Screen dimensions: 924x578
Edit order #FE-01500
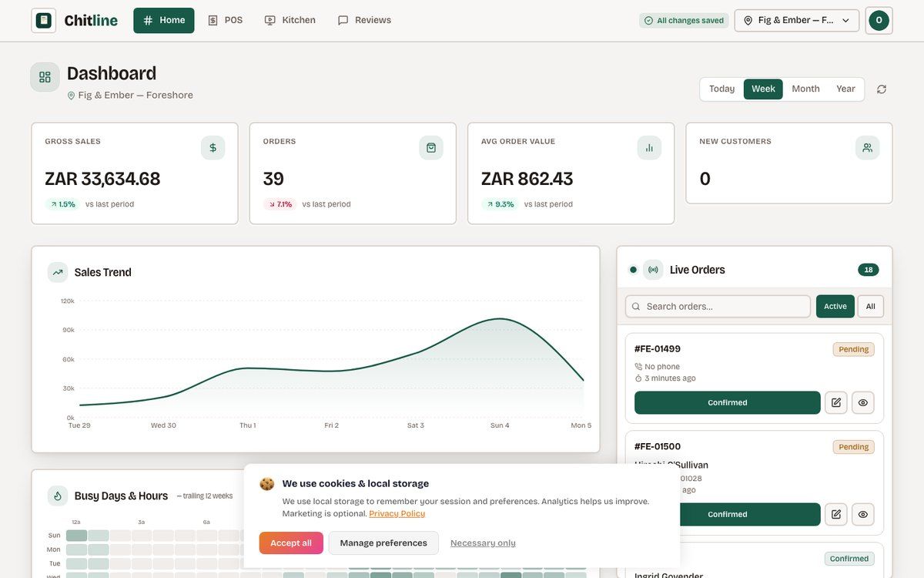tap(836, 515)
